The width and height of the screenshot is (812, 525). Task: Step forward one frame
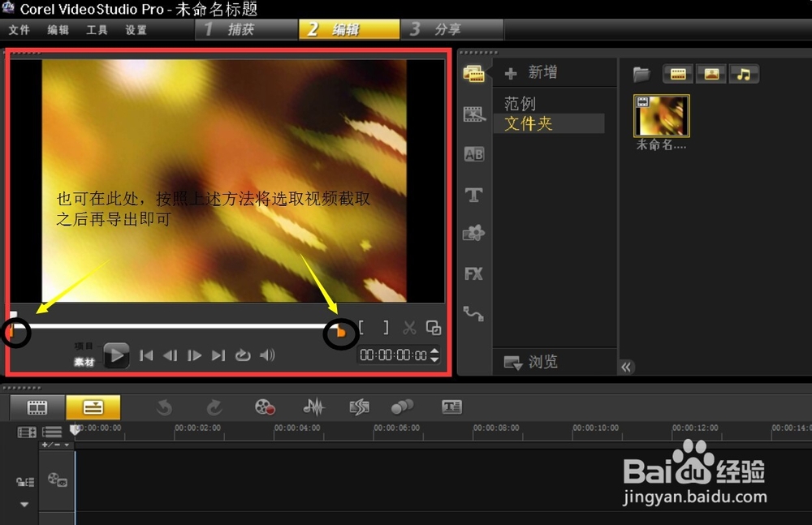pos(194,355)
